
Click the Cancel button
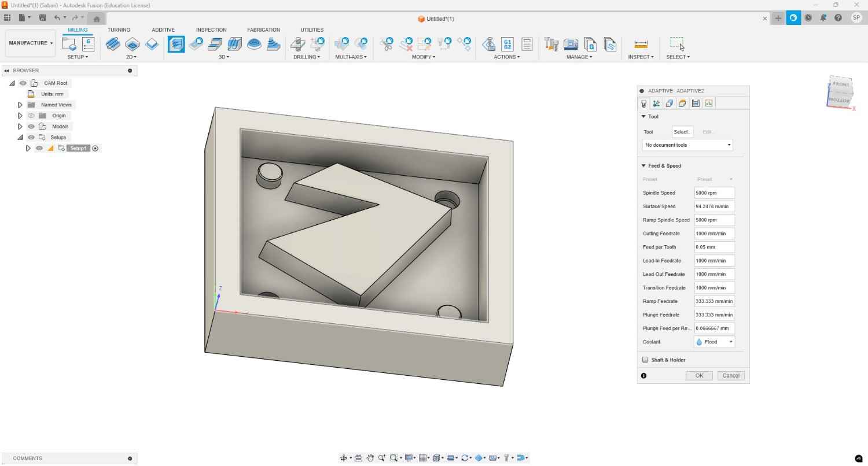tap(731, 376)
